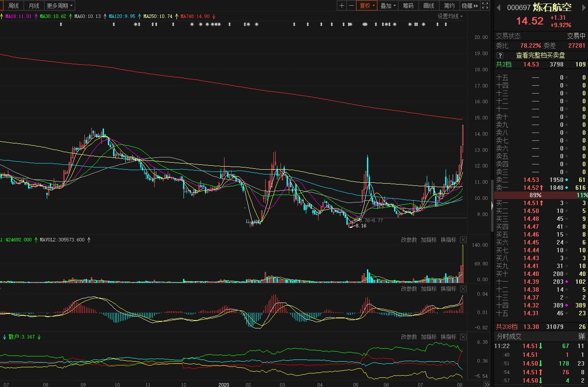Open the 复权 adjustment dropdown

pos(367,6)
